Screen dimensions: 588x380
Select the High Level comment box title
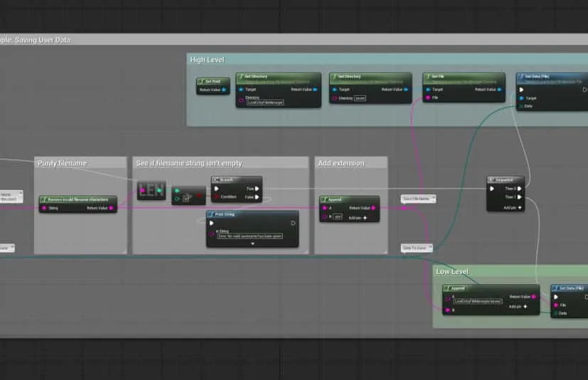(x=208, y=60)
